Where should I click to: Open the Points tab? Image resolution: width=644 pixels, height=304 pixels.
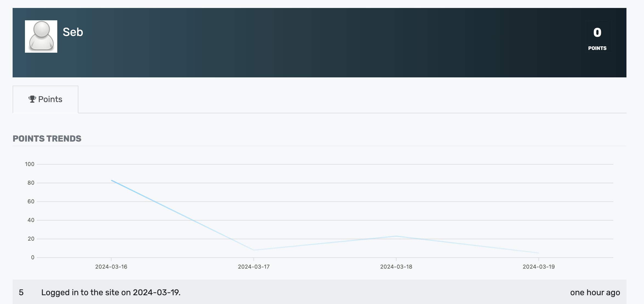pos(45,99)
